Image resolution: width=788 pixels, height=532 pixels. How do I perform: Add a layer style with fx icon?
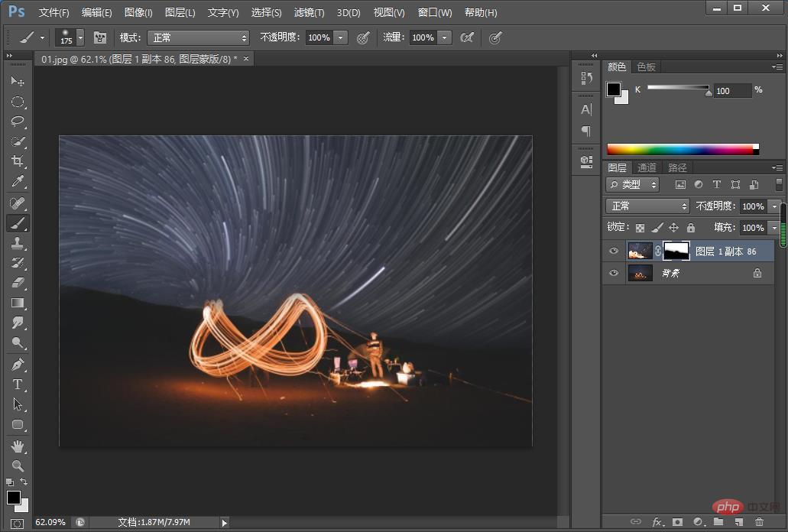coord(657,522)
